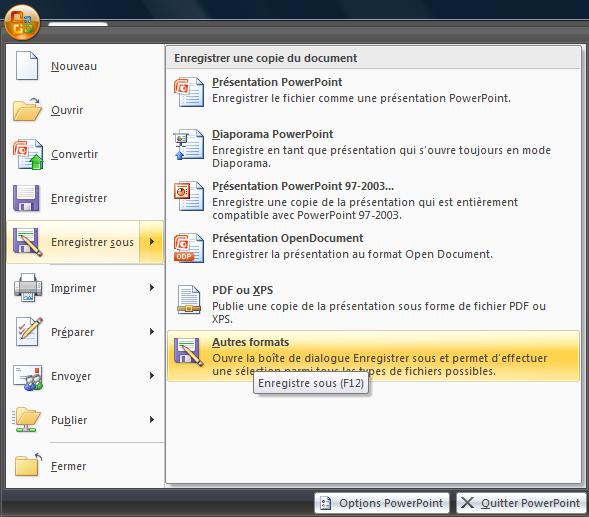This screenshot has width=589, height=517.
Task: Click the PowerPoint 97-2003 file icon
Action: pyautogui.click(x=189, y=196)
